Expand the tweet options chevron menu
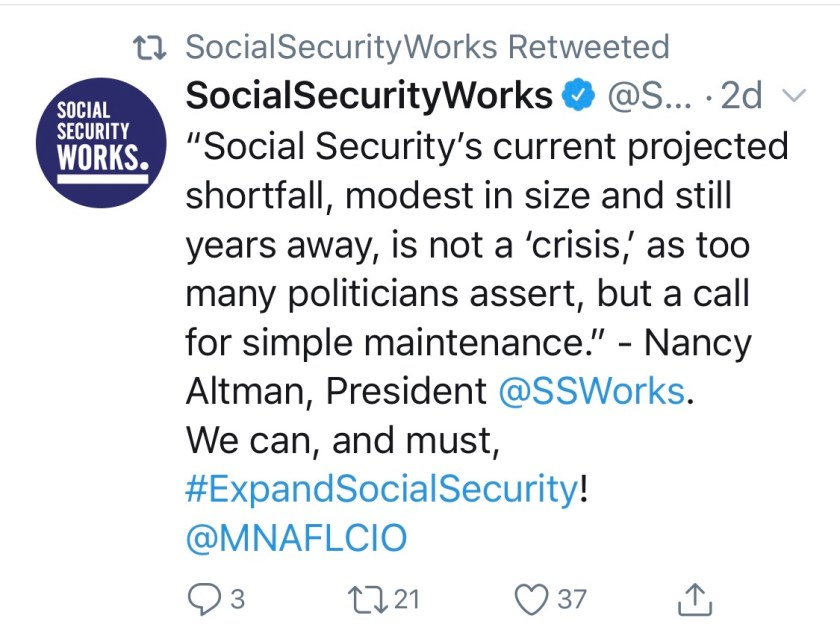840x630 pixels. pos(792,97)
